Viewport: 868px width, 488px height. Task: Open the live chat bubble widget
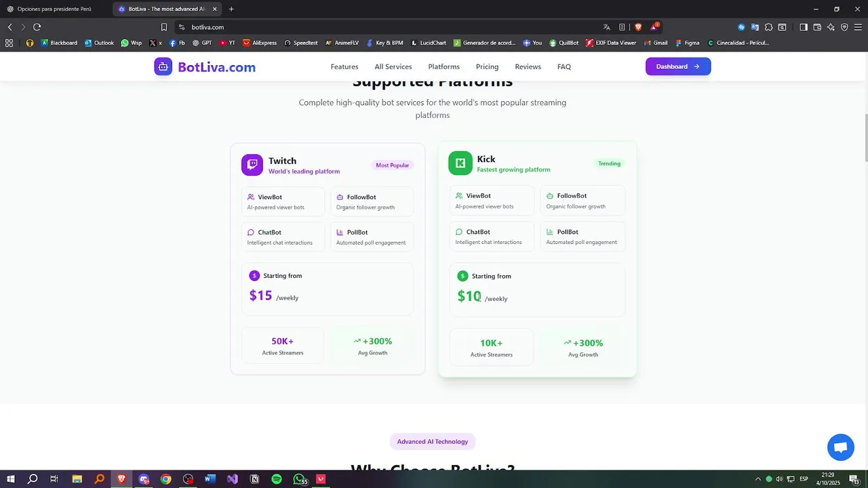pos(841,447)
